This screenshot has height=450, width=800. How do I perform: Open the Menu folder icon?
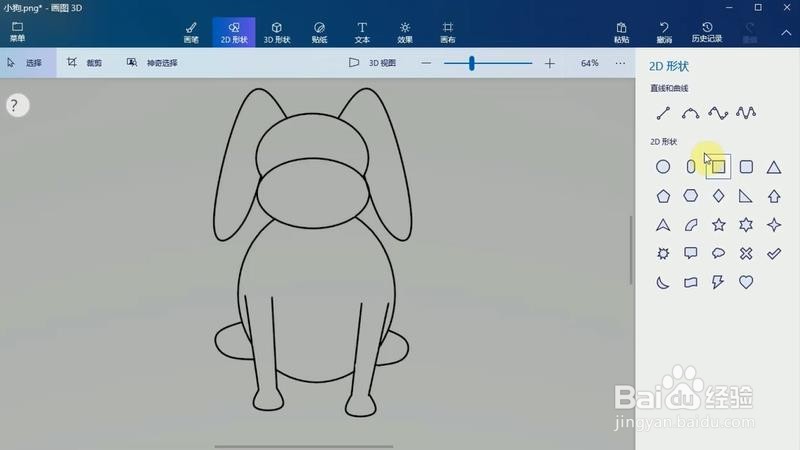(x=17, y=32)
